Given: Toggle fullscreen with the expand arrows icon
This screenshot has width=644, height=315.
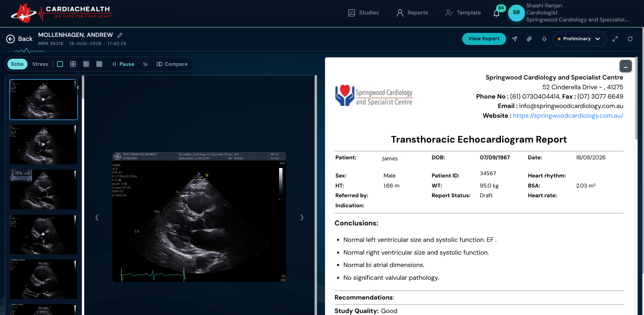Looking at the screenshot, I should [615, 39].
